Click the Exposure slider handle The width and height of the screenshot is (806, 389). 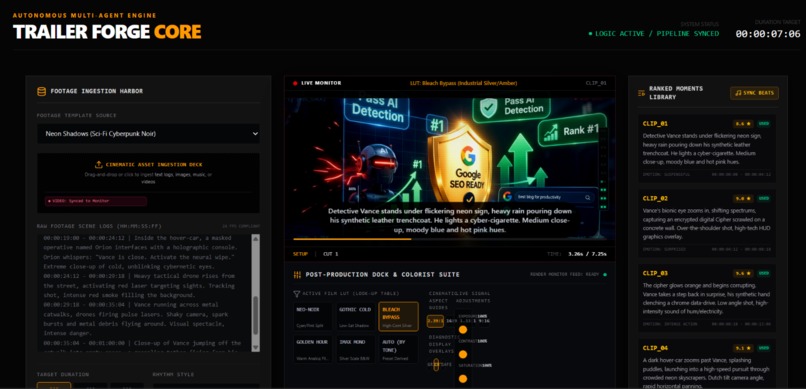point(463,329)
